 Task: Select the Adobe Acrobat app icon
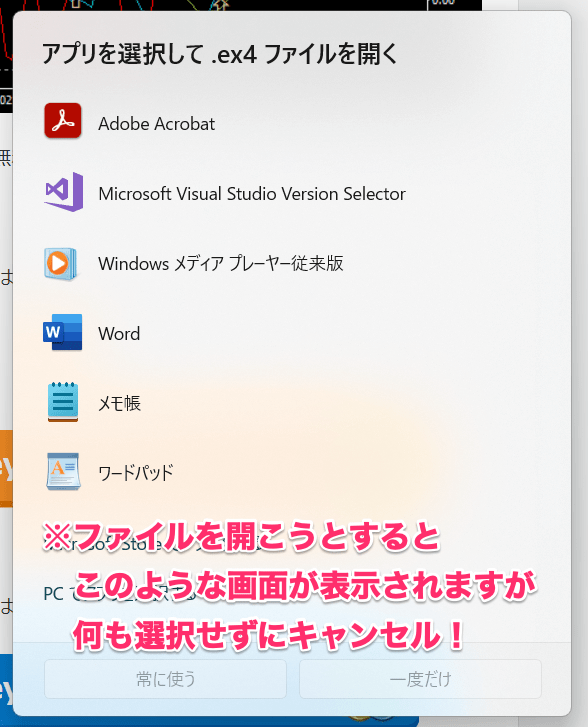coord(63,121)
